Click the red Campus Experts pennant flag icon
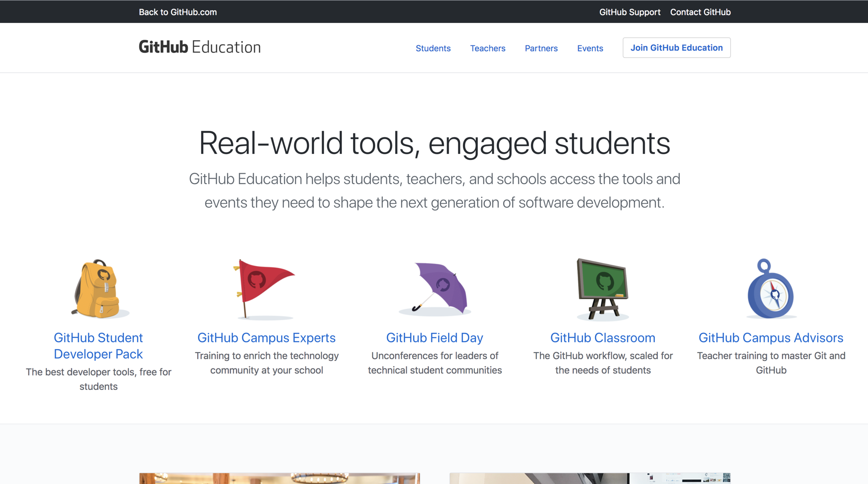Viewport: 868px width, 484px height. pos(265,289)
